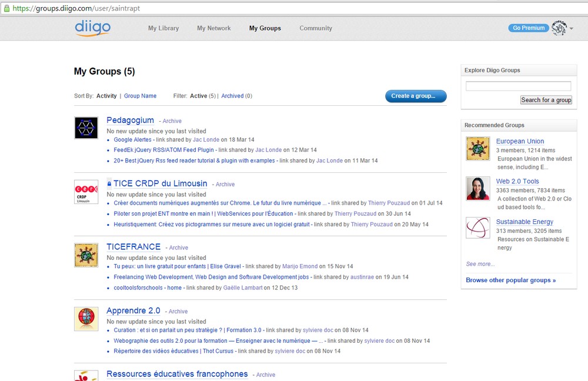The width and height of the screenshot is (588, 381).
Task: Click Create a group button
Action: pos(416,96)
